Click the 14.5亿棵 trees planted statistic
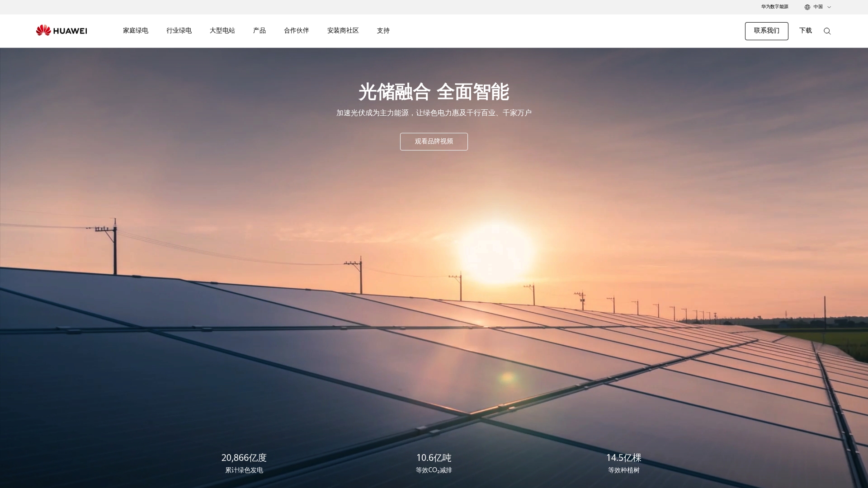The image size is (868, 488). point(624,458)
